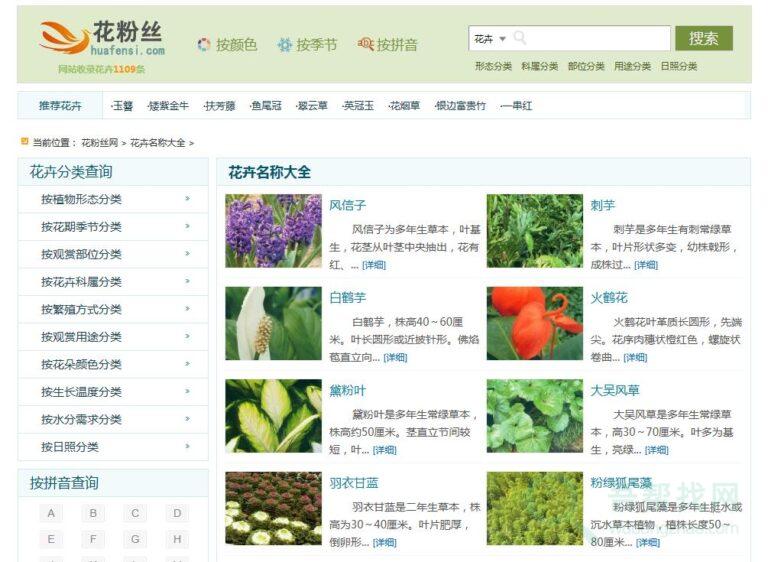This screenshot has width=768, height=562.
Task: Expand 按日照分类 category
Action: pyautogui.click(x=112, y=447)
